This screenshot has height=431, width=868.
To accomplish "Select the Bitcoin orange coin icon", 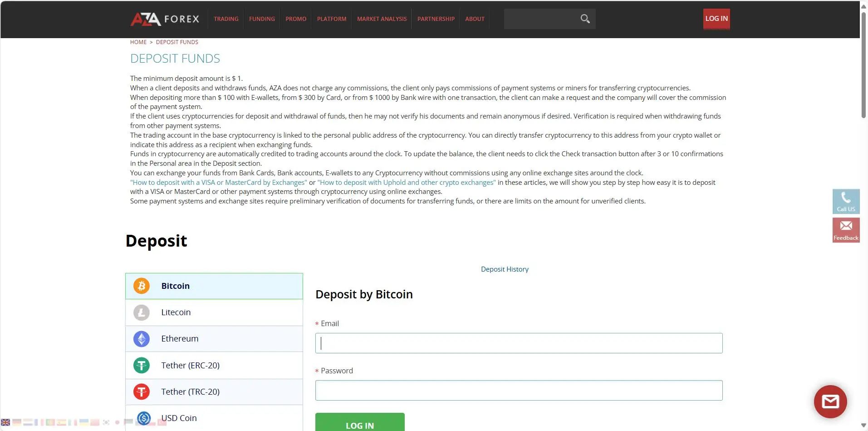I will 142,286.
